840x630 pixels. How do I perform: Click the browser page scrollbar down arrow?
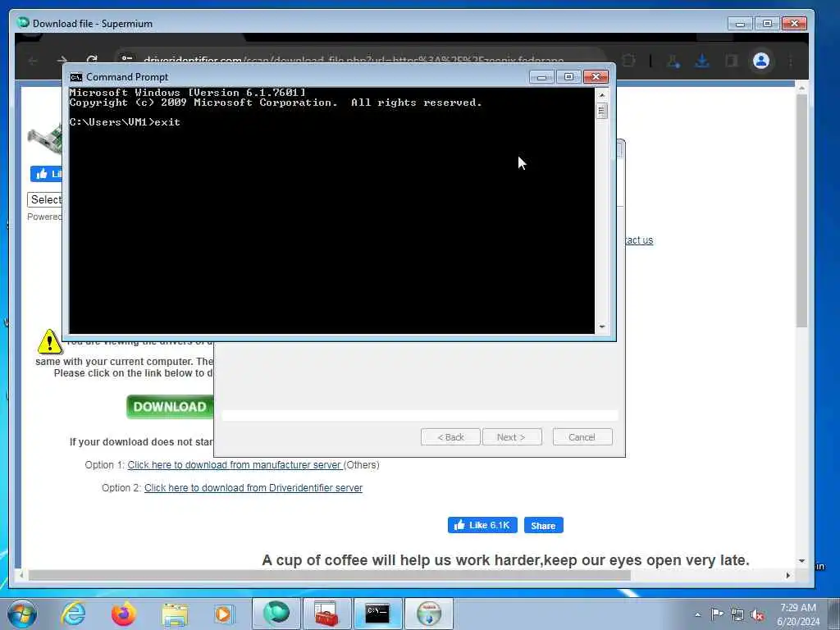point(801,561)
